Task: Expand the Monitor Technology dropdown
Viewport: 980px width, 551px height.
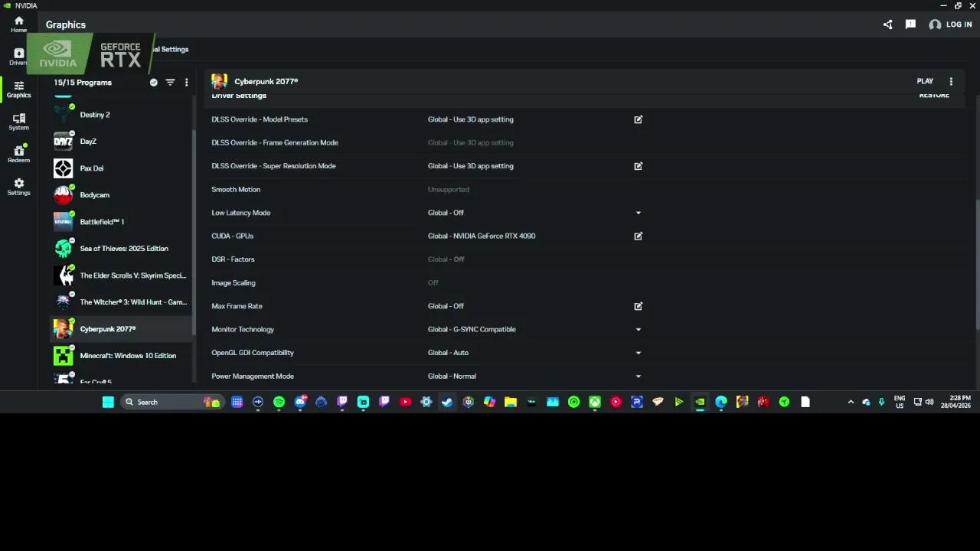Action: 638,330
